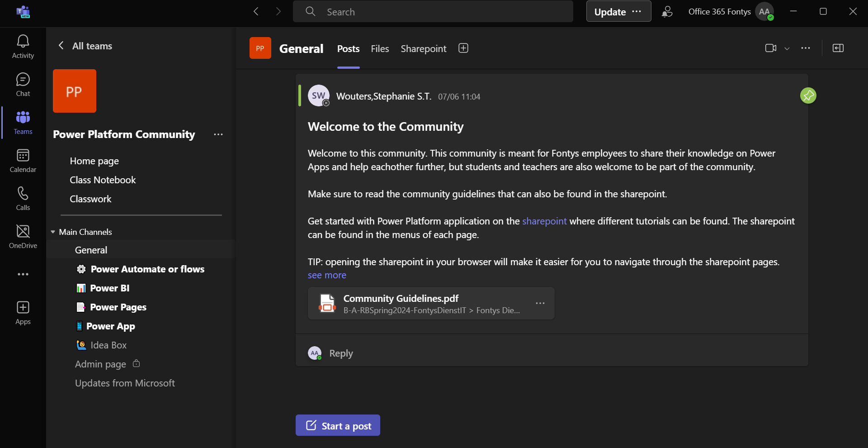Switch to the Files tab
Viewport: 868px width, 448px height.
click(380, 49)
